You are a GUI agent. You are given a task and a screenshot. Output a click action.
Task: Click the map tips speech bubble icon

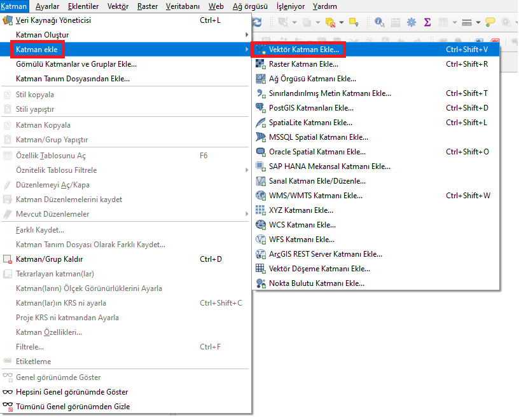(490, 22)
